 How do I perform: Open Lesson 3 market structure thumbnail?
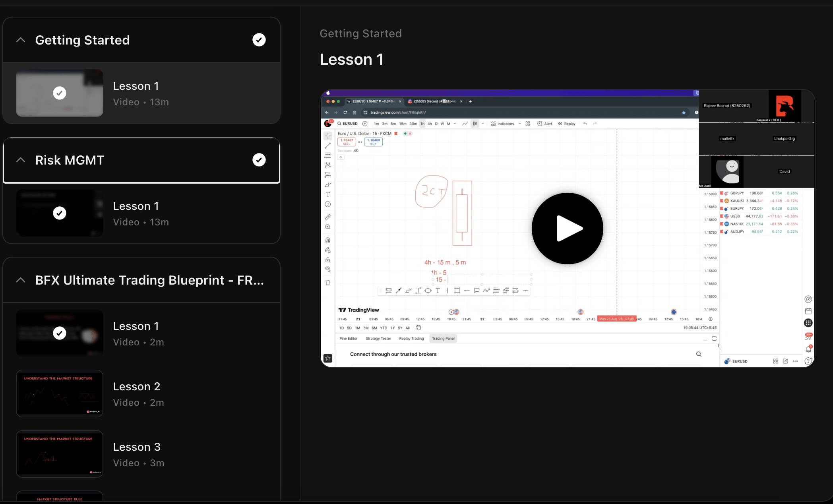pos(60,454)
